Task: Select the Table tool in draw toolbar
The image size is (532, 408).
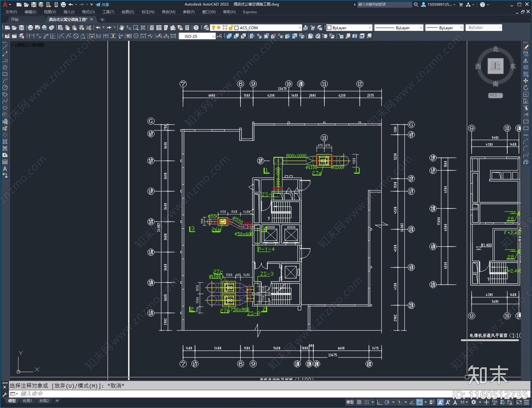Action: [x=5, y=162]
